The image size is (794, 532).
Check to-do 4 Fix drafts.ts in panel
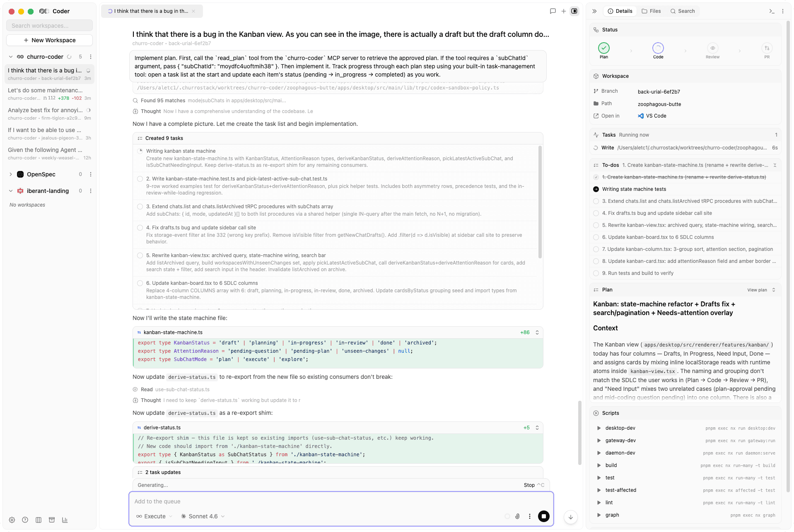pyautogui.click(x=596, y=213)
